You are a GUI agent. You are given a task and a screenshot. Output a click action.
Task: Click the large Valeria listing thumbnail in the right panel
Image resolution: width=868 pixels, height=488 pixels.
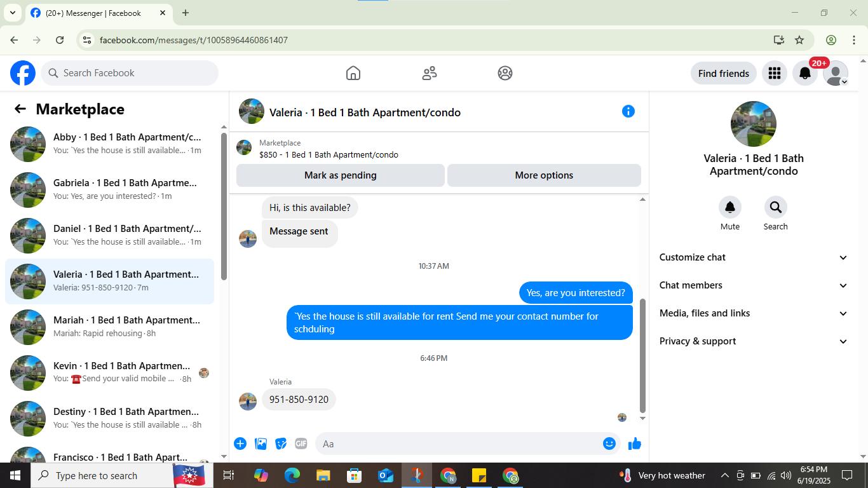[x=754, y=124]
